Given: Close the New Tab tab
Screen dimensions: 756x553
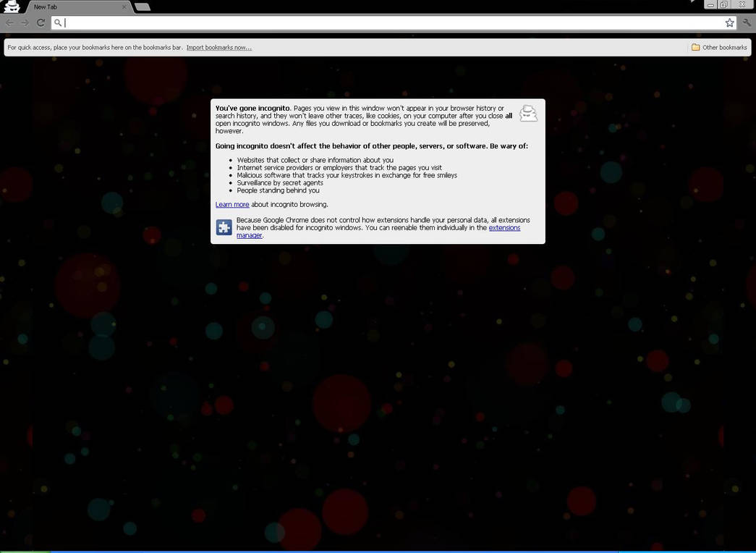Looking at the screenshot, I should pos(124,7).
